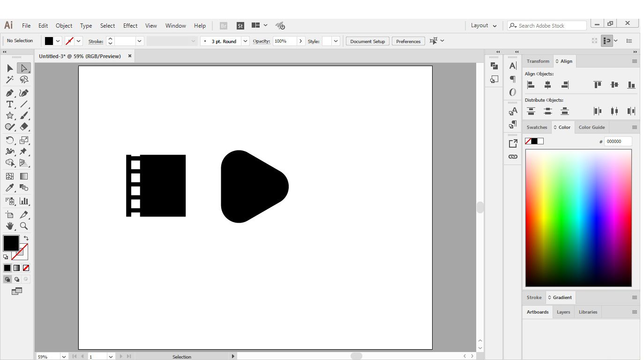This screenshot has height=360, width=644.
Task: Click Vertical Align Top icon
Action: point(597,85)
